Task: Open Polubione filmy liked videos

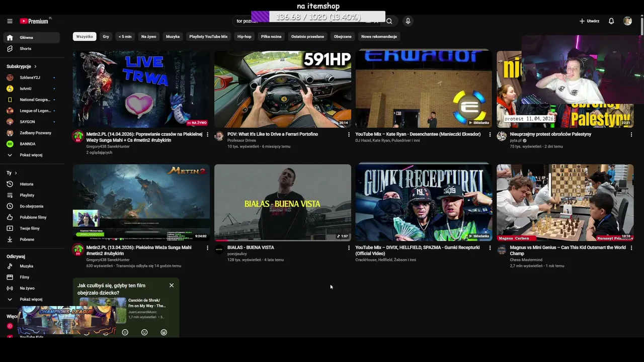Action: coord(32,217)
